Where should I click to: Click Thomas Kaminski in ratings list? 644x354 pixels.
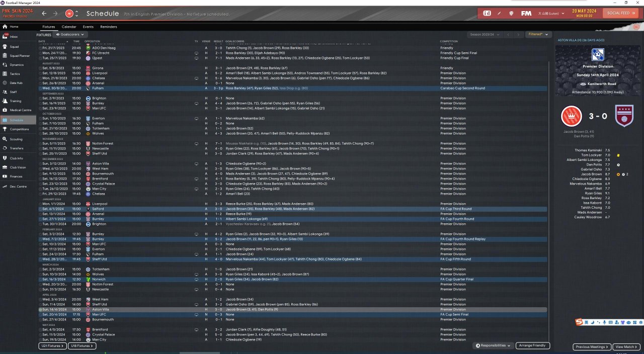point(588,150)
